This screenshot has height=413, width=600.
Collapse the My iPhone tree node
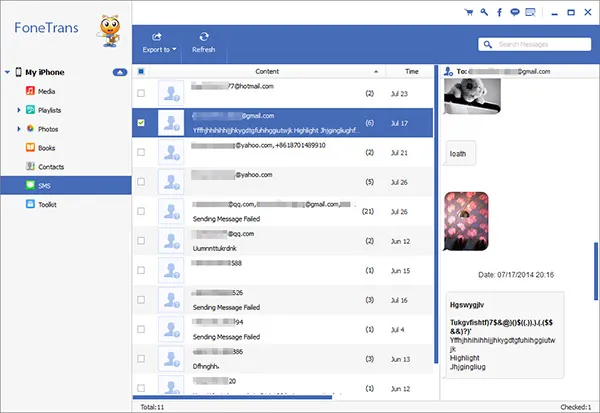click(7, 72)
